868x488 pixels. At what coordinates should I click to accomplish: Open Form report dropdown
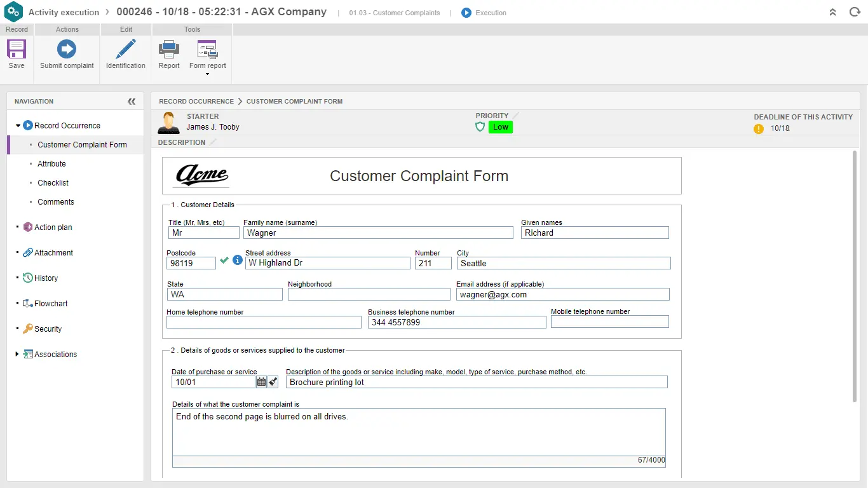click(208, 74)
